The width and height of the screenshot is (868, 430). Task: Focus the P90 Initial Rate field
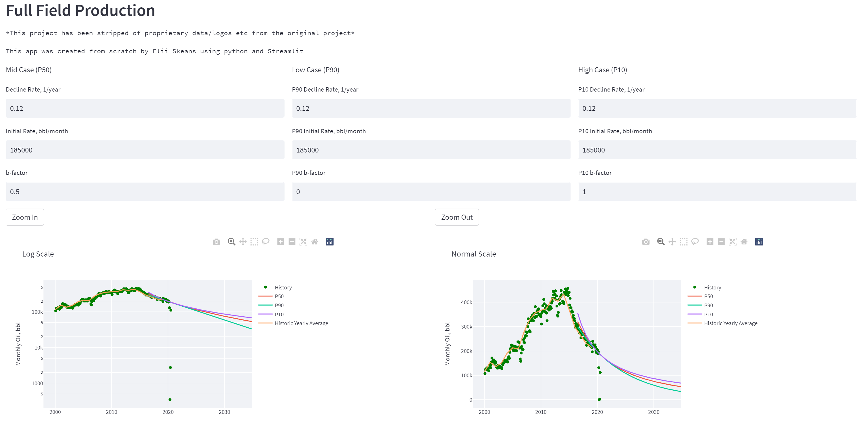point(431,150)
